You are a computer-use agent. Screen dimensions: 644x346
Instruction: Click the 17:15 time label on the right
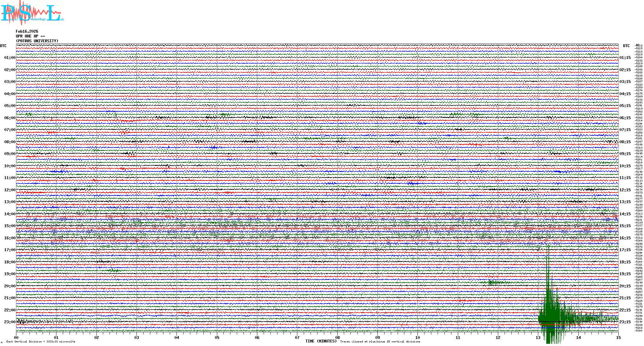625,250
